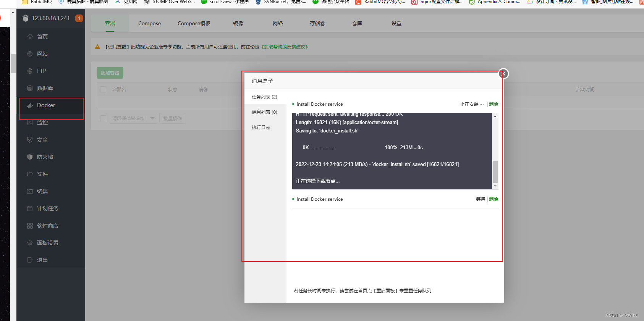This screenshot has width=644, height=321.
Task: Click the server address 123.60.163.241
Action: coord(51,18)
